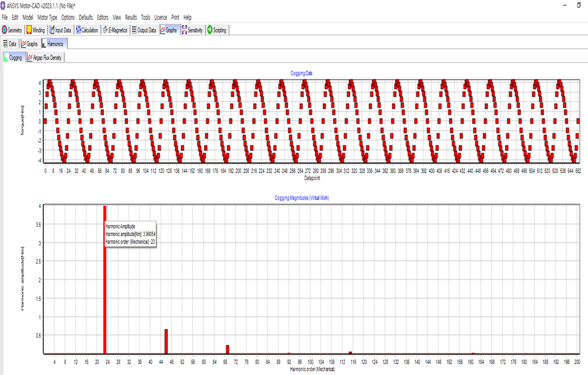Open the Defaults menu

click(86, 18)
